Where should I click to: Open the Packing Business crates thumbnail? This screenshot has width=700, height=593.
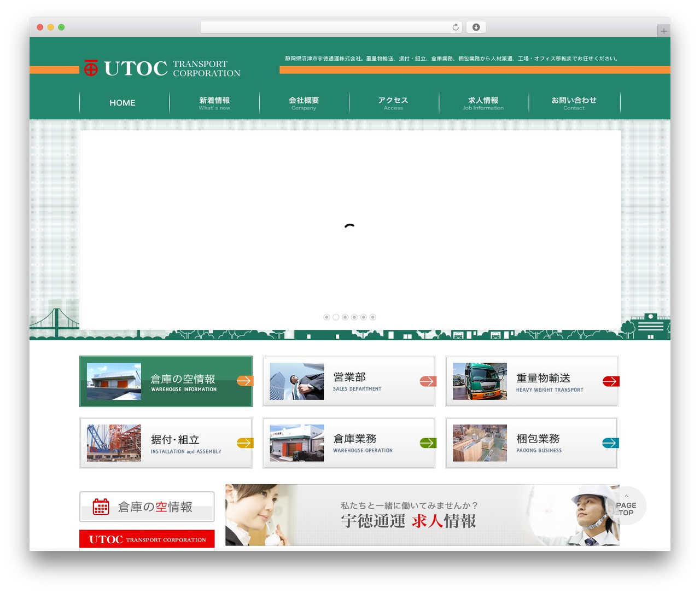pyautogui.click(x=480, y=443)
